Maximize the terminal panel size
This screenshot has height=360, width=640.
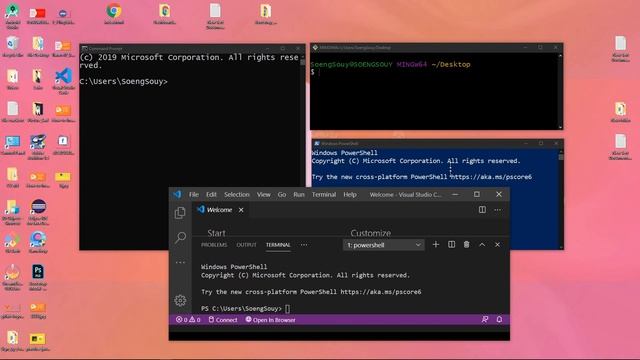[482, 244]
